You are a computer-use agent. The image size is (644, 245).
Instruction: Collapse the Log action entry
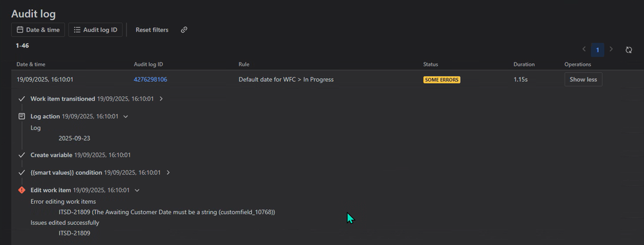(126, 117)
